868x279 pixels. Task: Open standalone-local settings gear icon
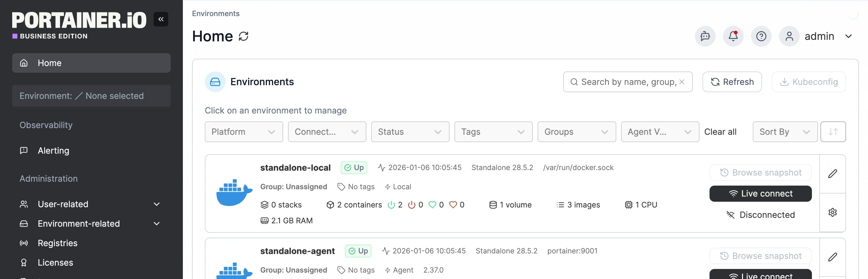[x=832, y=212]
